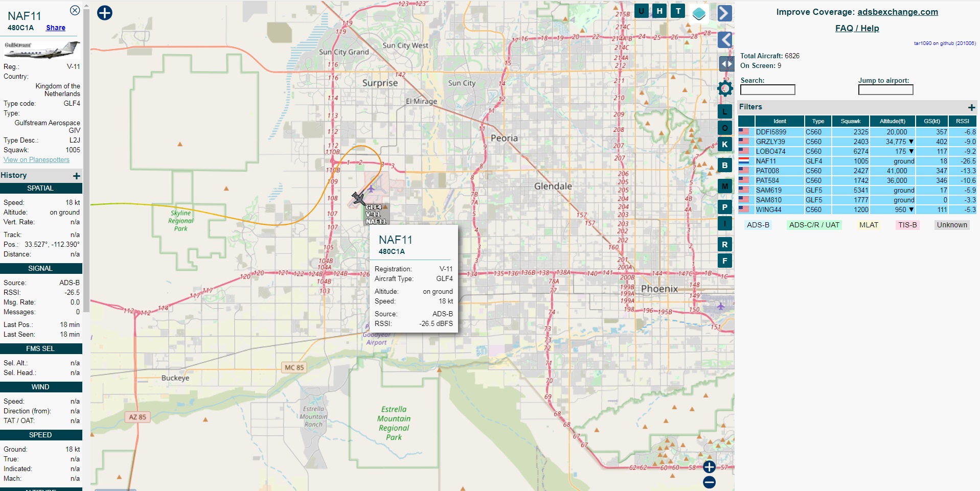Toggle the P persistence button
Screen dimensions: 980x491
(x=725, y=207)
